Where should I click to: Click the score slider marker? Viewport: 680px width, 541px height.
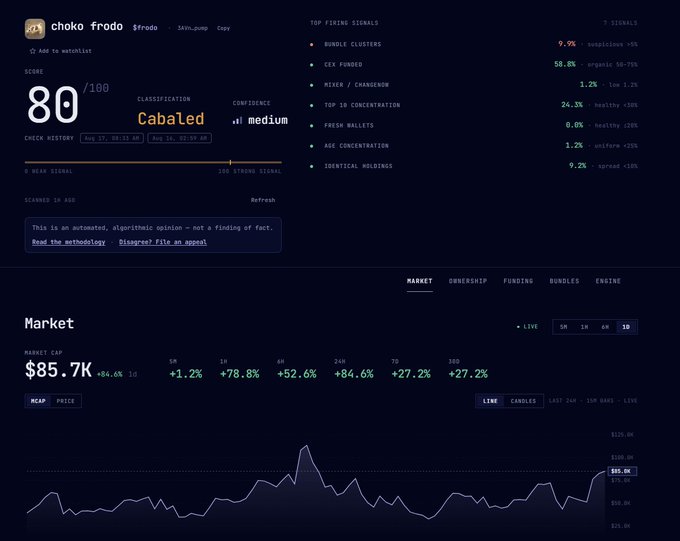(x=230, y=162)
